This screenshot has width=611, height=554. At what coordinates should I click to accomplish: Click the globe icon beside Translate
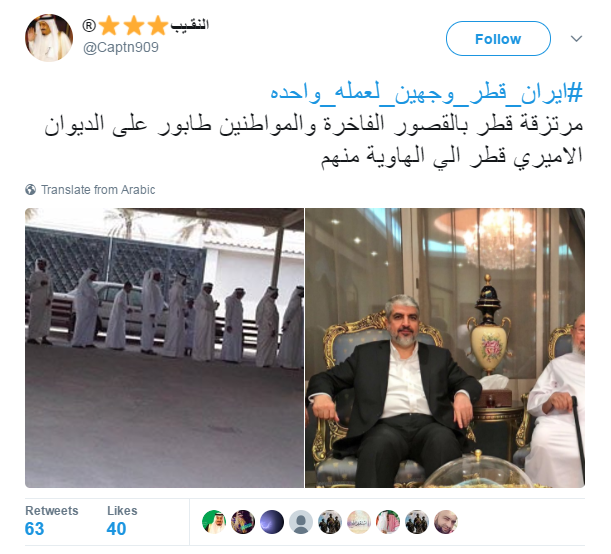30,190
